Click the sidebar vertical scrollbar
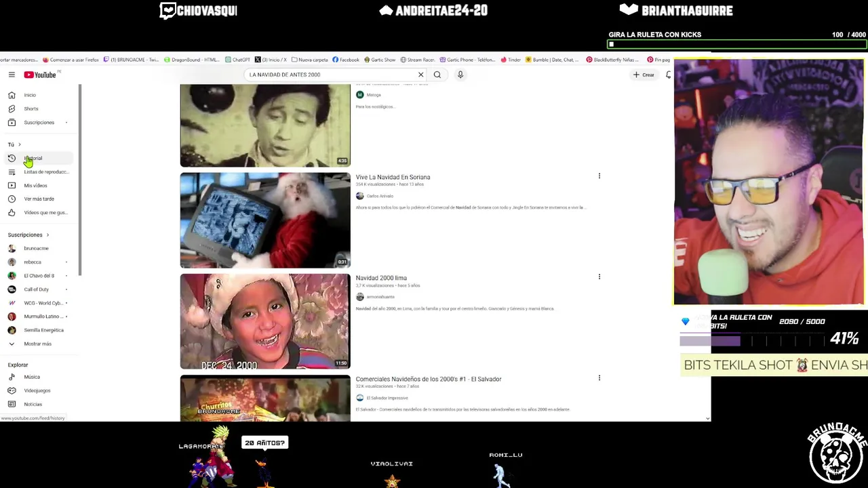 point(80,180)
